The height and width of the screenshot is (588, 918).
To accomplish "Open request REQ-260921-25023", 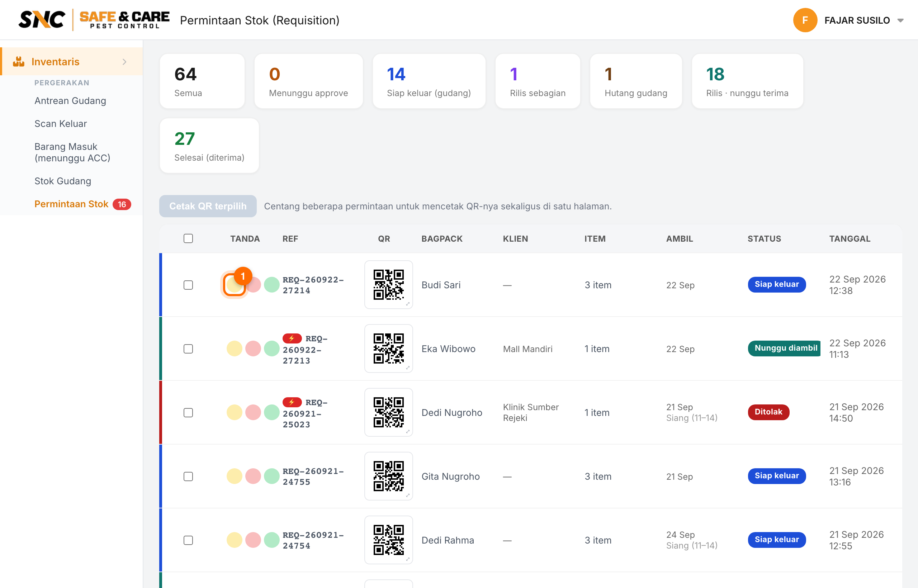I will tap(306, 413).
